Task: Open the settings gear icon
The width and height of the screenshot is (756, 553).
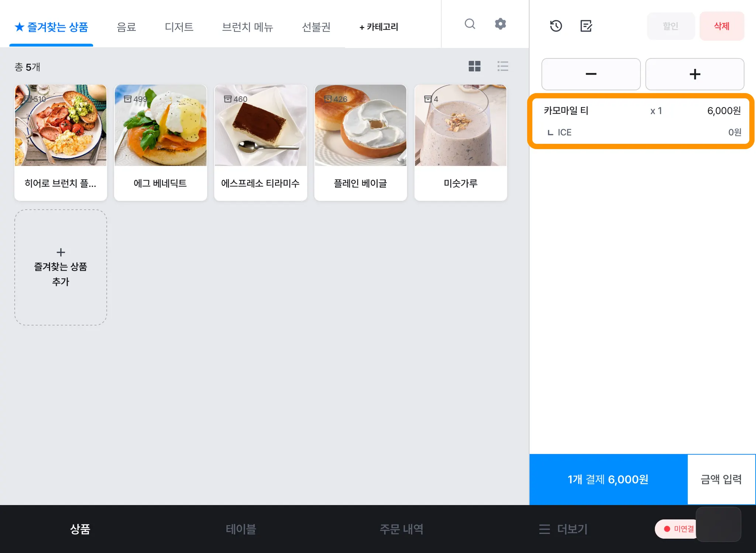Action: click(500, 24)
